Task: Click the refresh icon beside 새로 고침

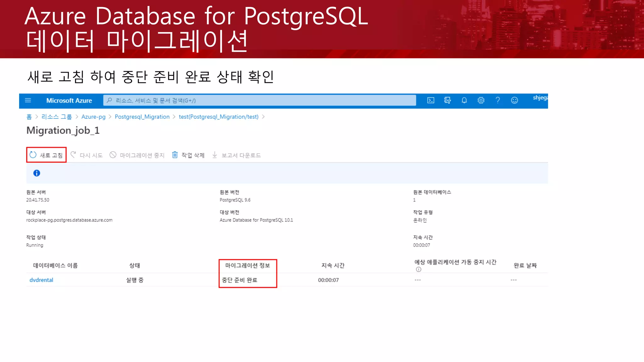Action: pos(33,155)
